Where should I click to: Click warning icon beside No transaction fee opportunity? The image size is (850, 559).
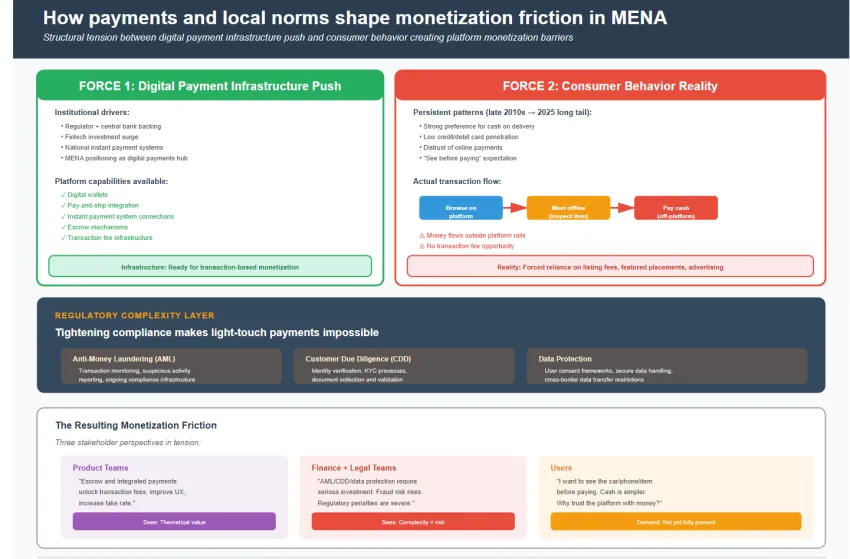point(421,245)
